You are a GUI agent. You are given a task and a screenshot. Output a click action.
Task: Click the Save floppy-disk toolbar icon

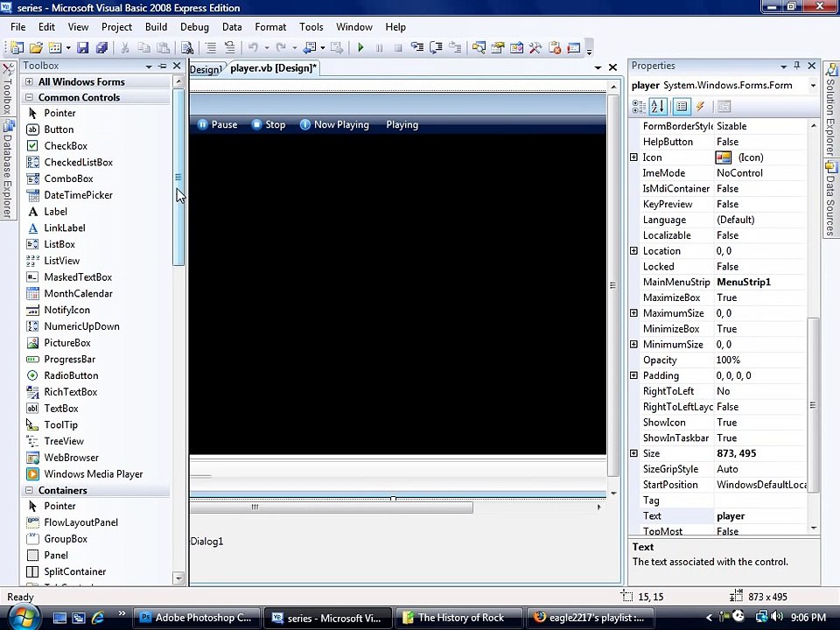pos(82,47)
